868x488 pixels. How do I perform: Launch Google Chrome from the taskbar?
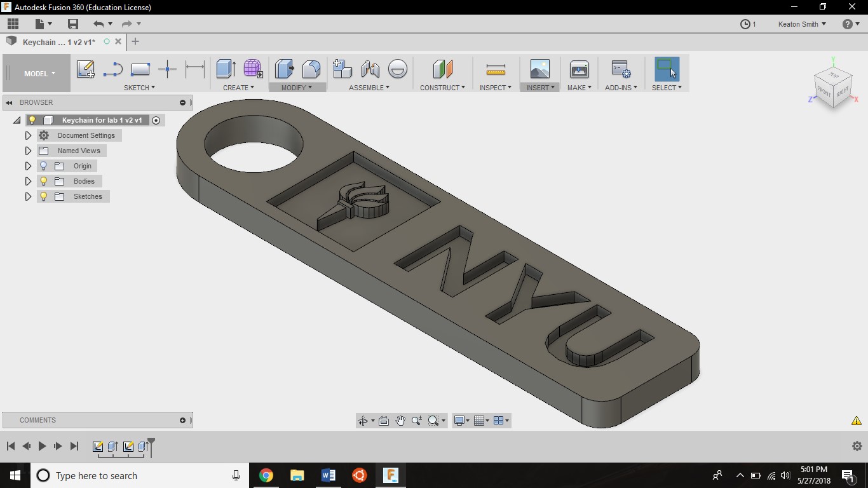tap(266, 475)
